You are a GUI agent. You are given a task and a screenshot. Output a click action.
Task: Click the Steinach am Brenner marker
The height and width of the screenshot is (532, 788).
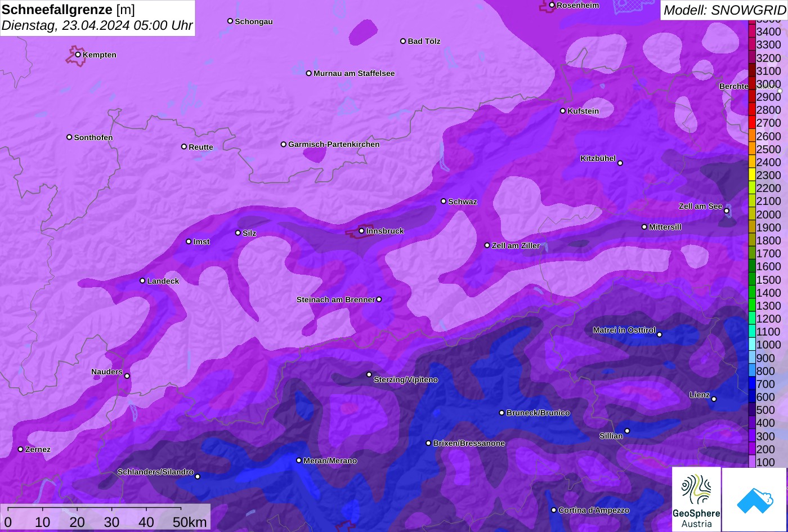379,299
